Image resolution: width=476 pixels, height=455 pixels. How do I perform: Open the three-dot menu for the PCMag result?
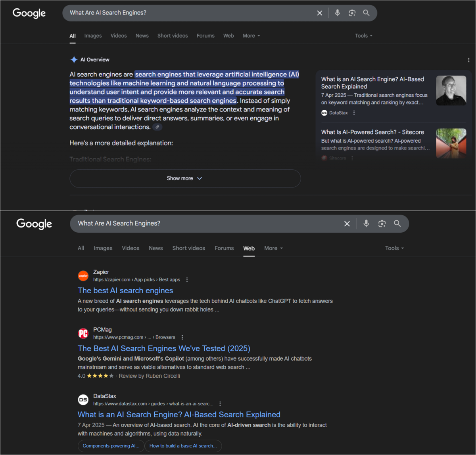tap(182, 338)
